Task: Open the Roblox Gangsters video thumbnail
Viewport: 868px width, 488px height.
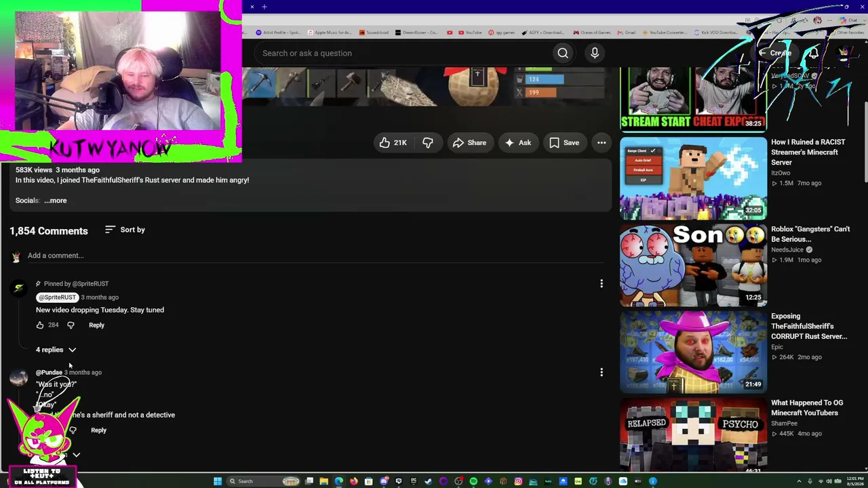Action: click(x=693, y=266)
